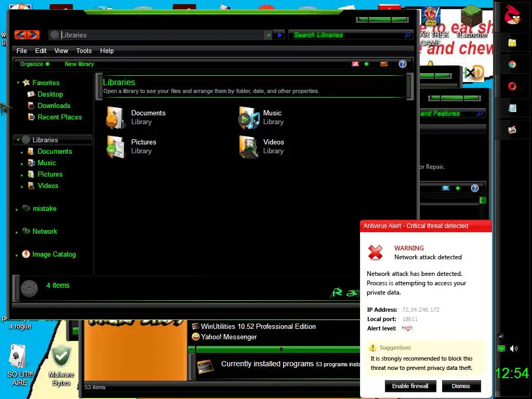Click New library button
532x399 pixels.
[x=79, y=64]
